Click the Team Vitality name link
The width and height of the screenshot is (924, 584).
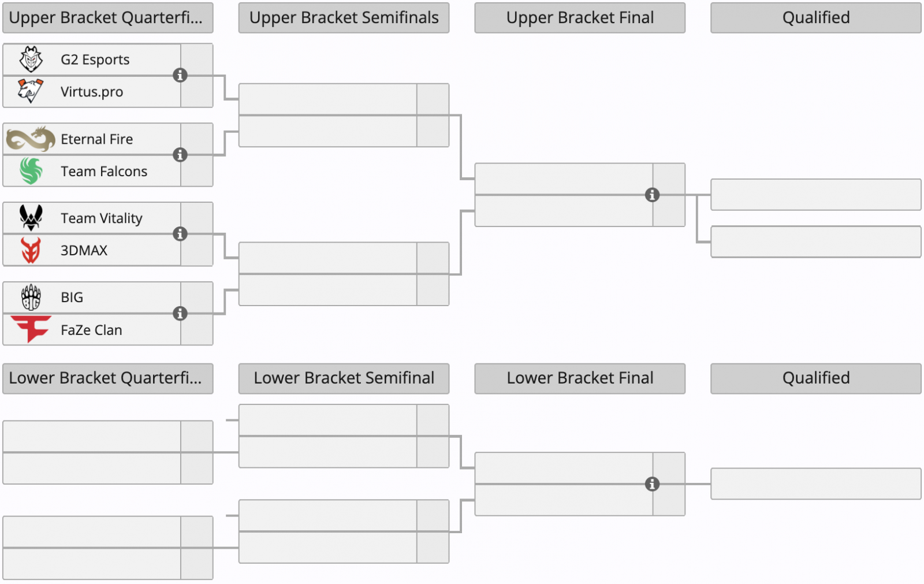pyautogui.click(x=102, y=218)
